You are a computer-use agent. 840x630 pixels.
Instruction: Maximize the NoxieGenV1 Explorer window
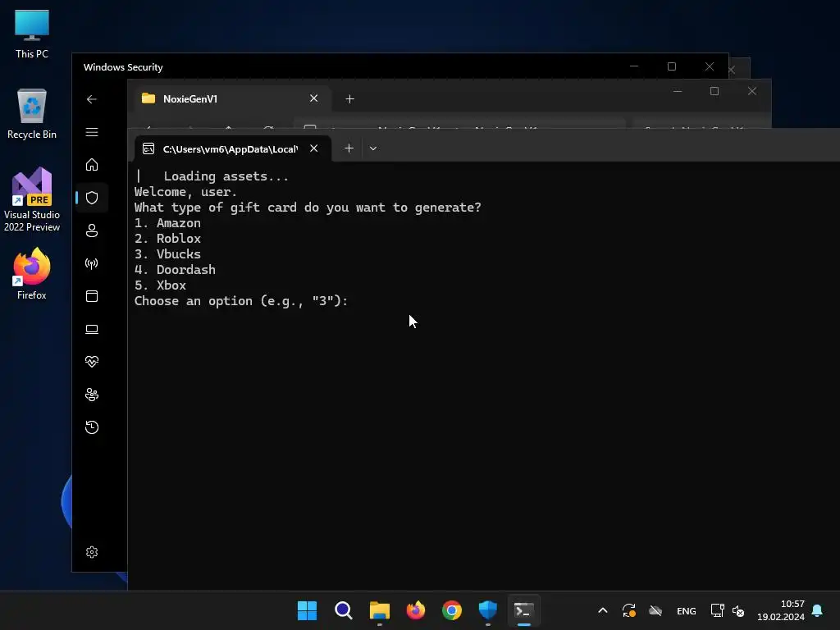[x=714, y=91]
